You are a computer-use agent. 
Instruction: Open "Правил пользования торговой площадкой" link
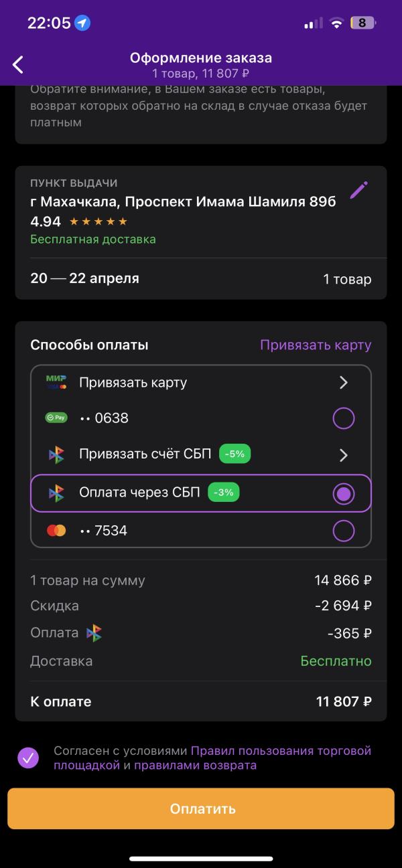(x=281, y=751)
